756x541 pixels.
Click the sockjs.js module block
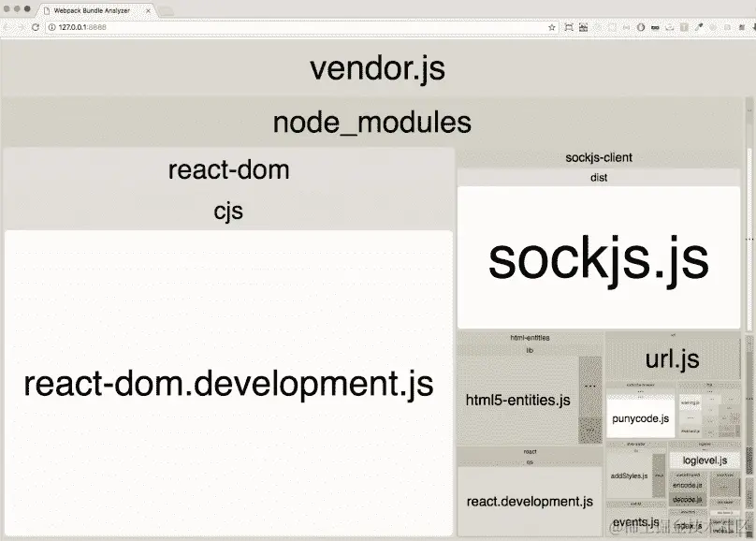point(599,258)
